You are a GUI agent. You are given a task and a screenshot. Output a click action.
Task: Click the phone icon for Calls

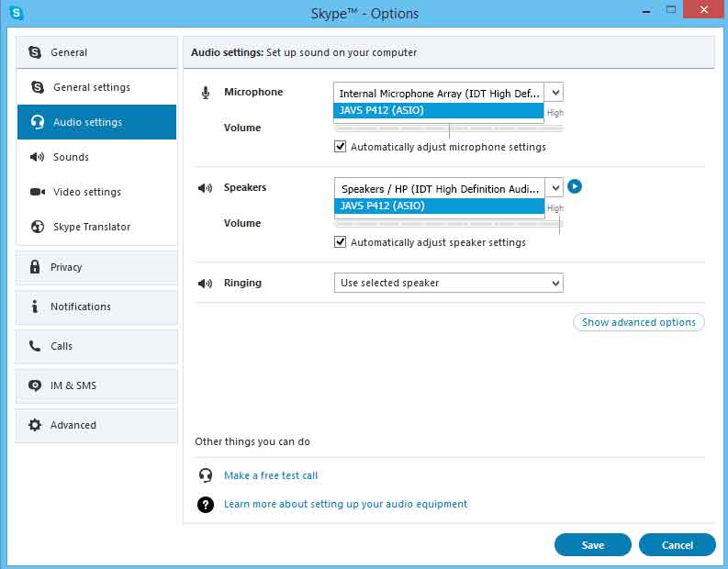pyautogui.click(x=35, y=346)
